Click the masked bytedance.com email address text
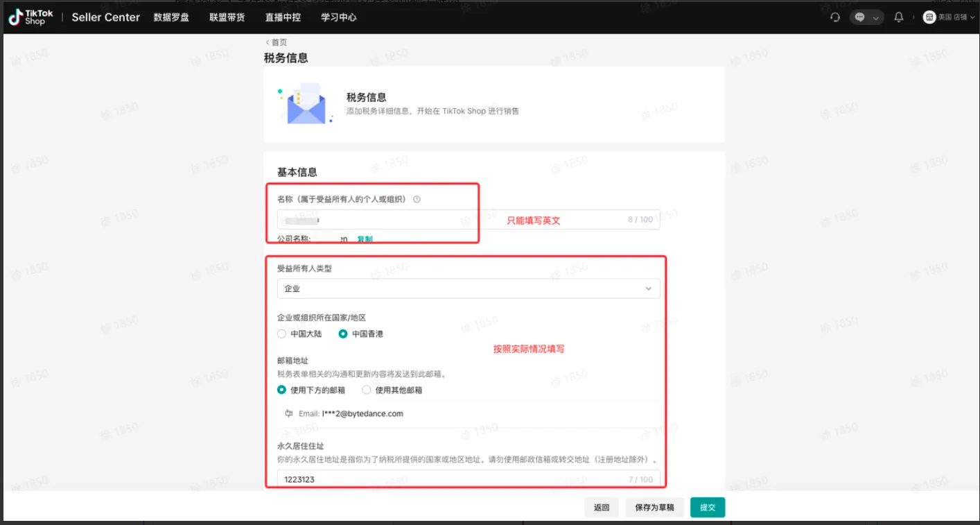This screenshot has width=980, height=525. [x=362, y=413]
